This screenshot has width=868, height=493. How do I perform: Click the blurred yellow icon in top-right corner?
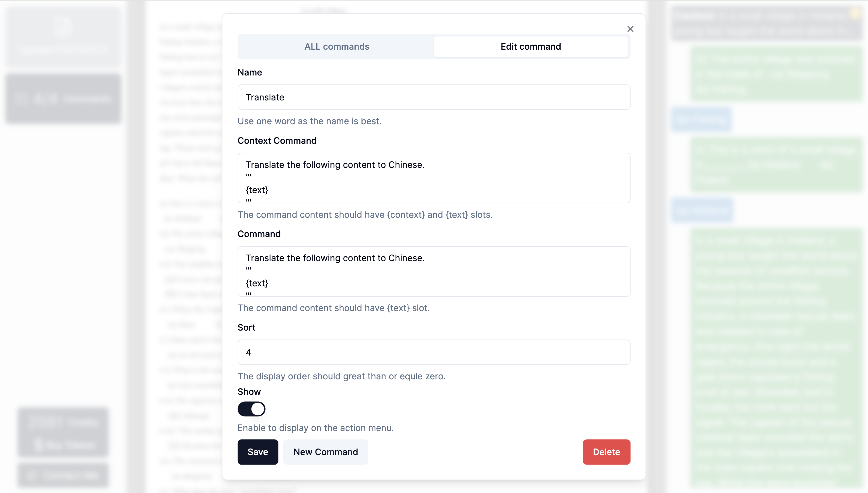[x=855, y=13]
